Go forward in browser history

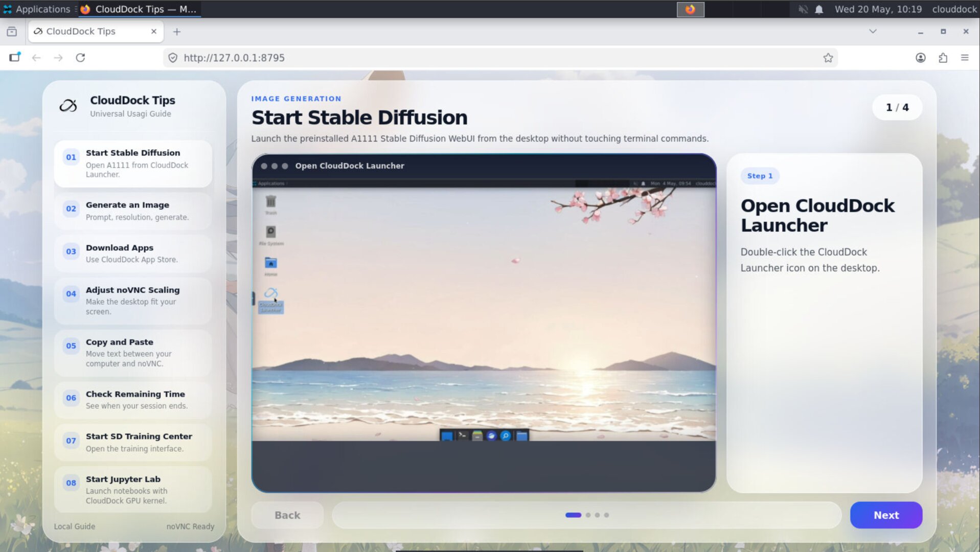[58, 58]
